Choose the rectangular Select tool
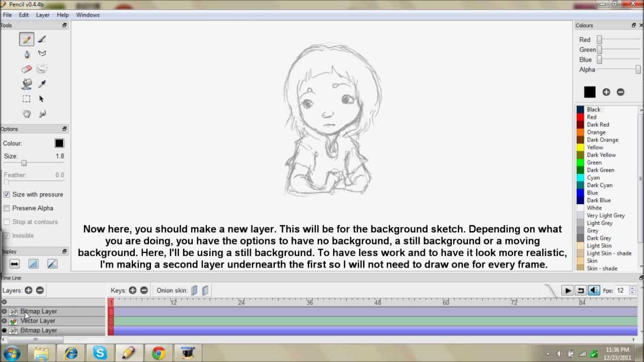The height and width of the screenshot is (362, 644). click(26, 99)
